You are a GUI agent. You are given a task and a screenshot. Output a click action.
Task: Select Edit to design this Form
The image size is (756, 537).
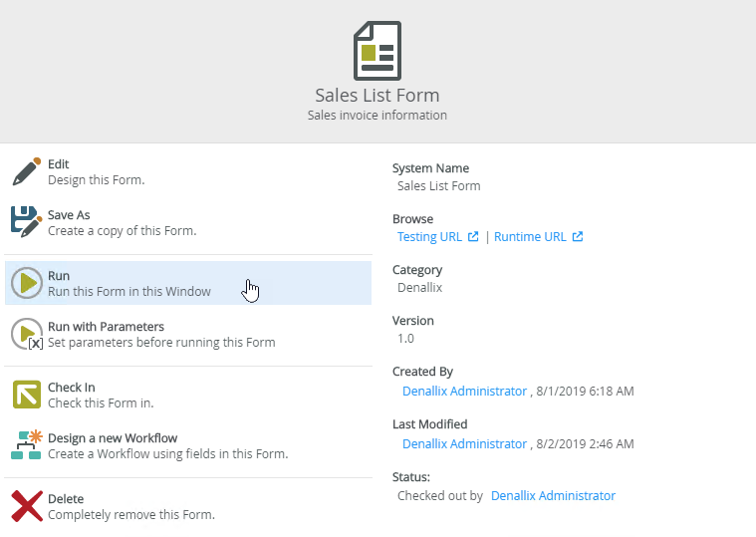pyautogui.click(x=96, y=172)
